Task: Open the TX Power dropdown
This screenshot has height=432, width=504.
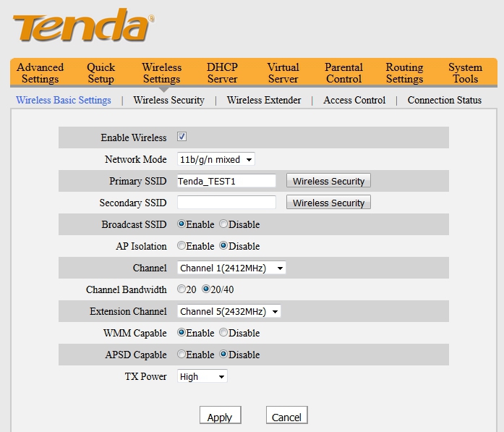Action: click(x=202, y=376)
